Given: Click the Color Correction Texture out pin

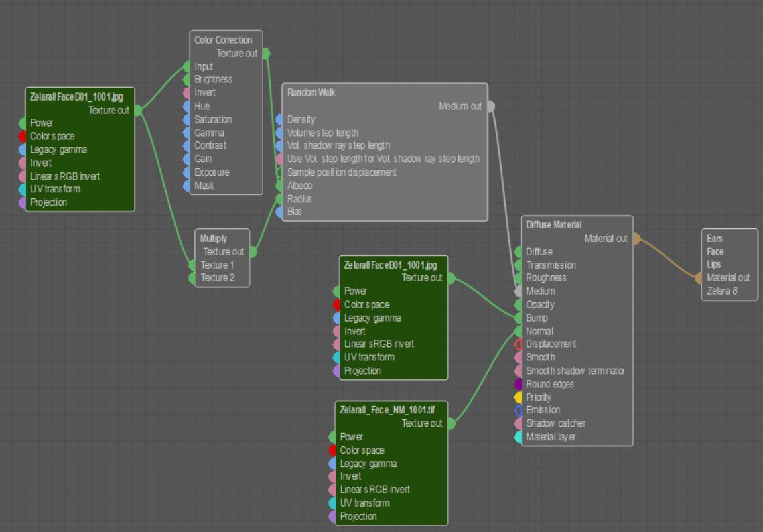Looking at the screenshot, I should click(x=266, y=53).
